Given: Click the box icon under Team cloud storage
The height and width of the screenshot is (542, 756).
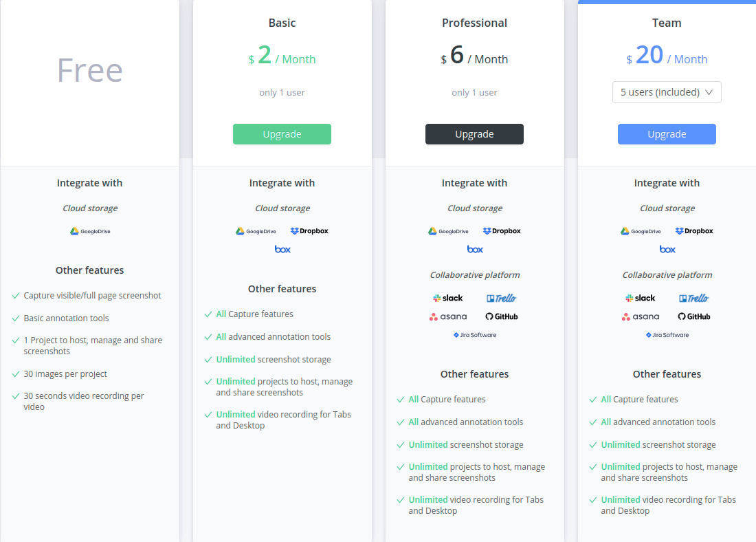Looking at the screenshot, I should click(x=667, y=249).
